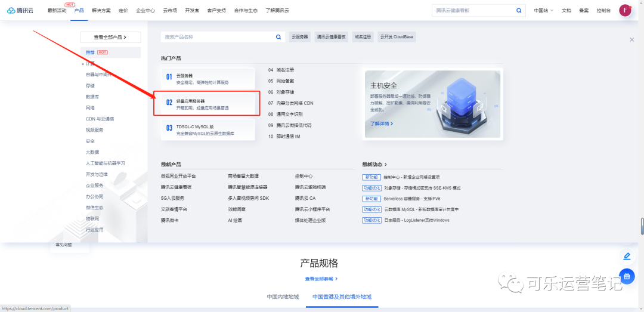Viewport: 644px width, 312px height.
Task: Click the floating pencil feedback button
Action: click(x=627, y=256)
